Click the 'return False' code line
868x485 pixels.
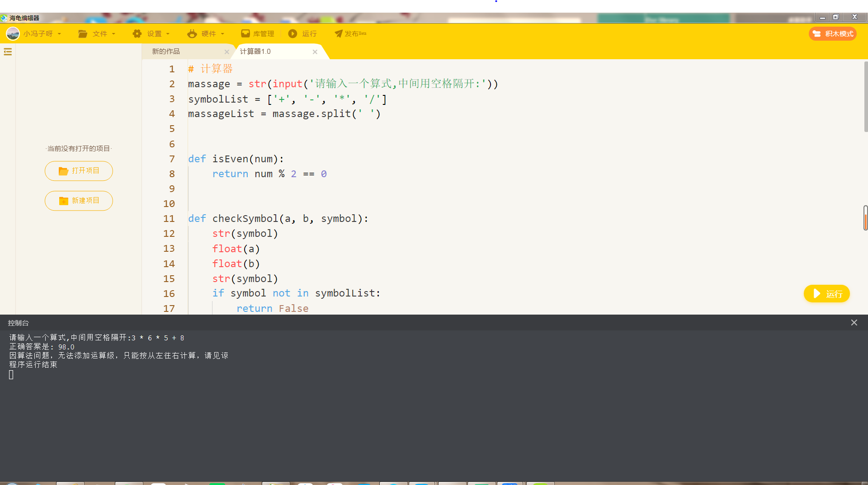click(x=273, y=309)
